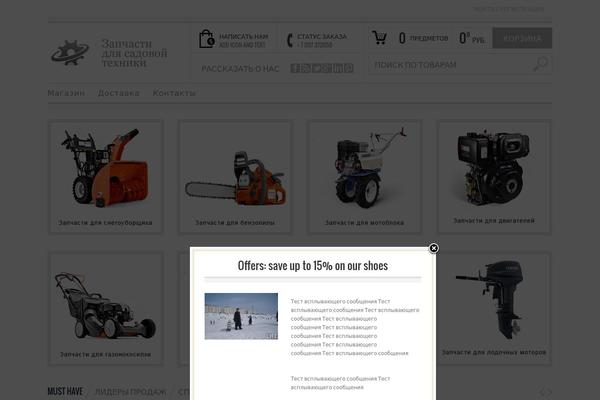This screenshot has height=400, width=600.
Task: Click the cart total in руб.
Action: tap(472, 38)
